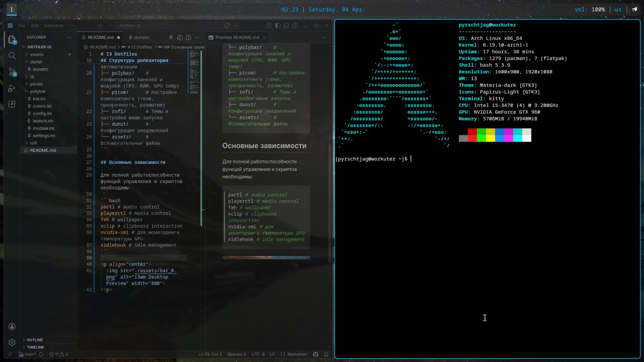Open the Edit menu
Viewport: 644px width, 362px height.
tap(35, 26)
